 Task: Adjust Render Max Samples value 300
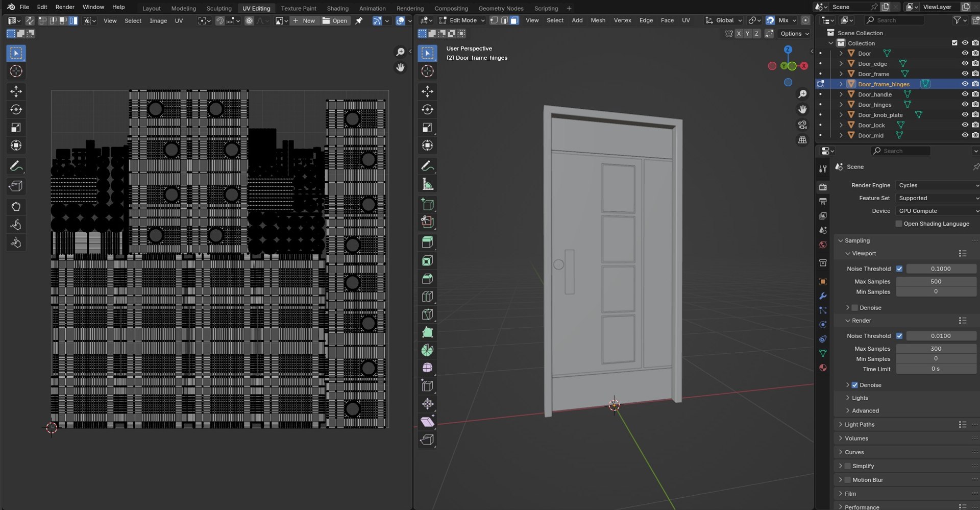[936, 349]
